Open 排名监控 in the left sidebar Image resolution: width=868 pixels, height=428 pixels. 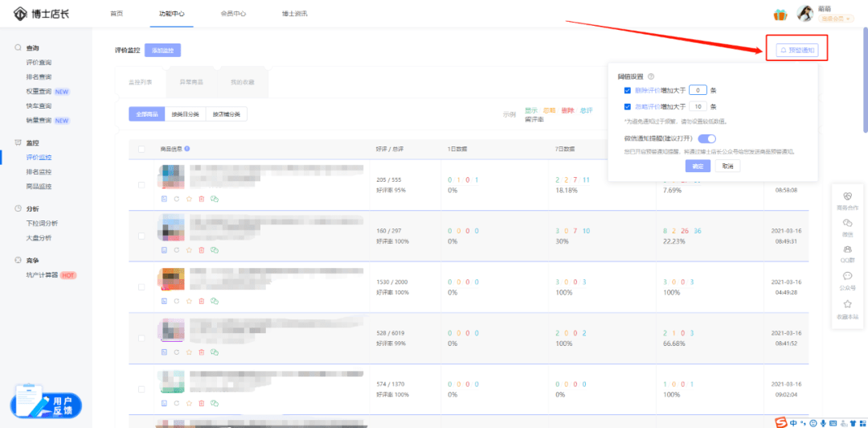[39, 172]
